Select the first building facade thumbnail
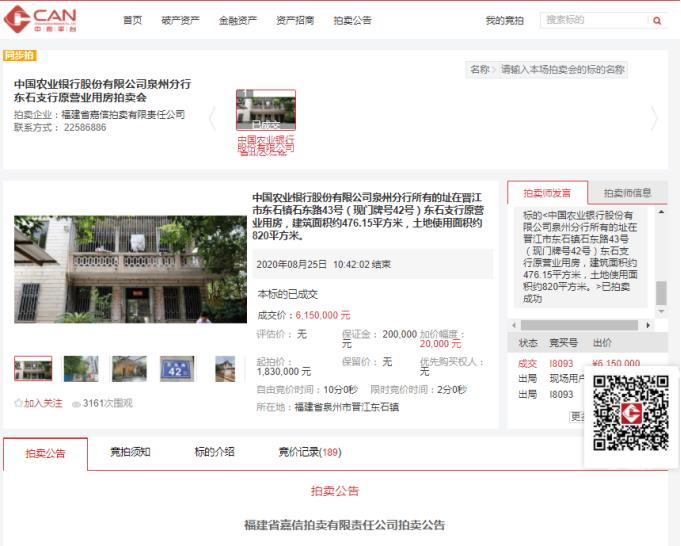Viewport: 681px width, 546px height. (33, 368)
